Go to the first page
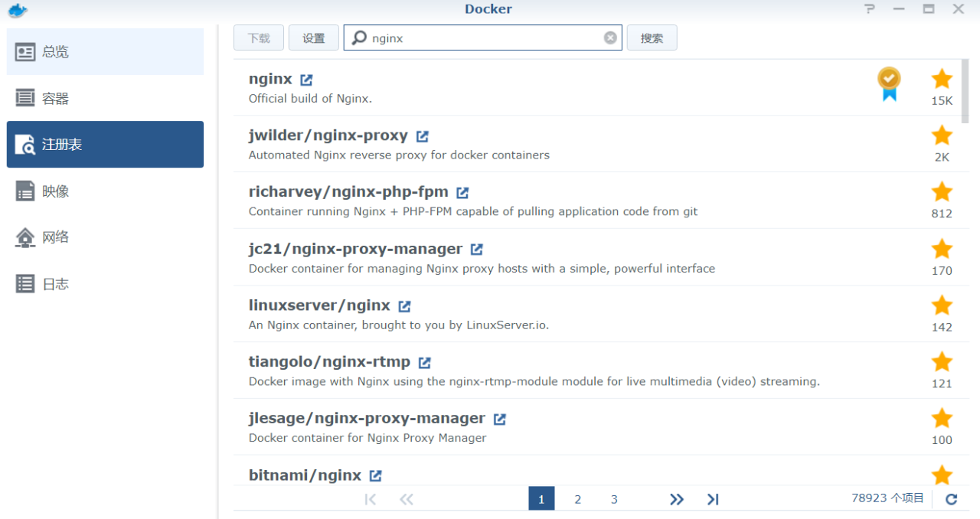 [371, 499]
